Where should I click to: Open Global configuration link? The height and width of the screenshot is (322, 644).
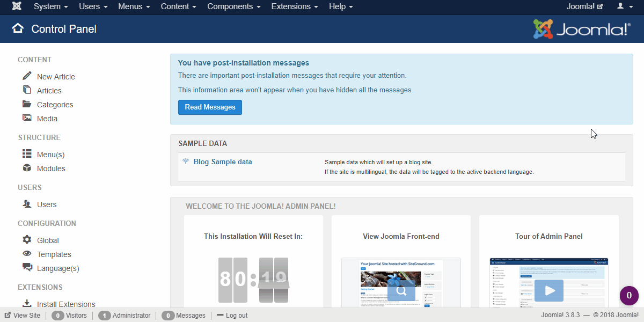[x=48, y=240]
